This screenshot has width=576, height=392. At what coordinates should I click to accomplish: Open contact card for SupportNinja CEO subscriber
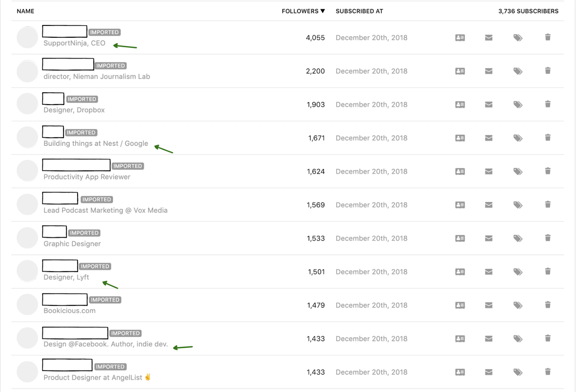point(460,38)
